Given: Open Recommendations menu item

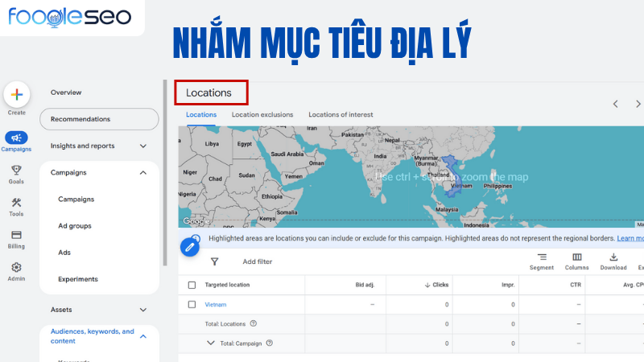Looking at the screenshot, I should 99,119.
